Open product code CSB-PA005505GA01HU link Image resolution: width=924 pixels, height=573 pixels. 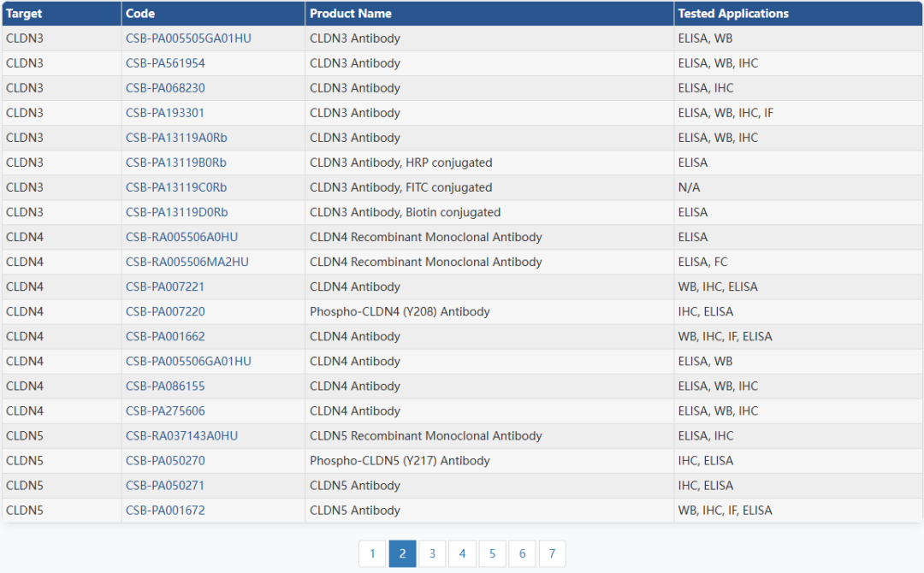tap(188, 38)
